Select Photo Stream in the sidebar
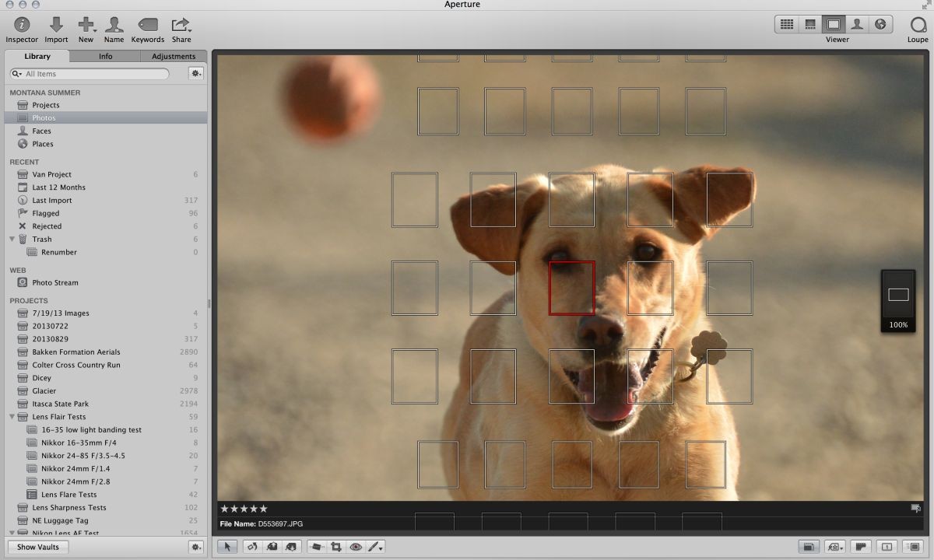The image size is (934, 560). pyautogui.click(x=54, y=282)
